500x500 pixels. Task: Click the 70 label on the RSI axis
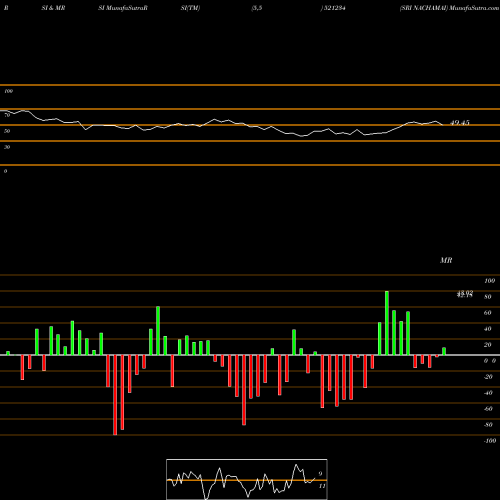point(7,115)
